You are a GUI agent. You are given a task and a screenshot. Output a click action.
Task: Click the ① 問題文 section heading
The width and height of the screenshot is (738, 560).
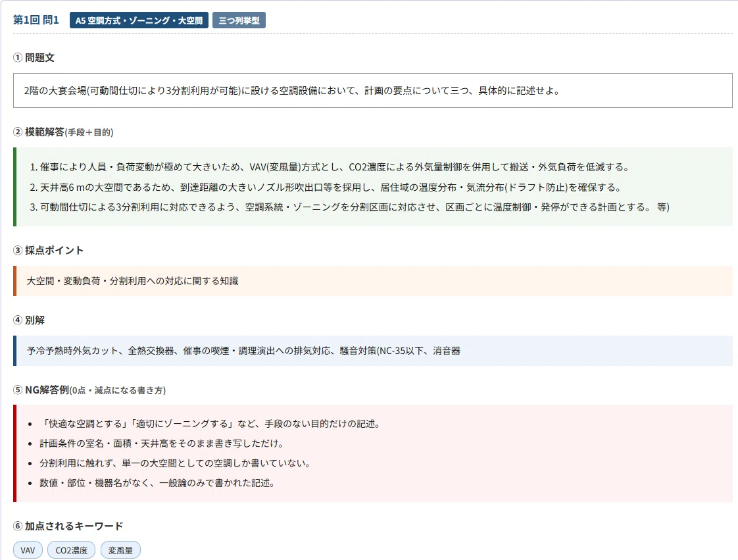pos(34,57)
